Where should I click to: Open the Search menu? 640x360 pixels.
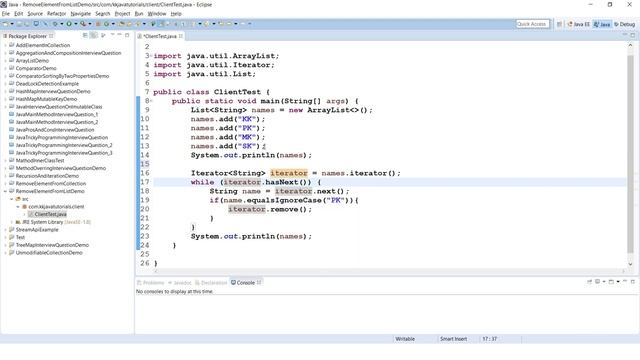point(102,13)
